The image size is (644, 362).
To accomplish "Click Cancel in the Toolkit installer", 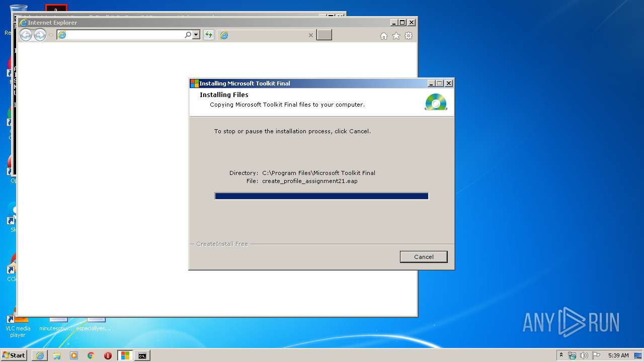I will coord(424,257).
